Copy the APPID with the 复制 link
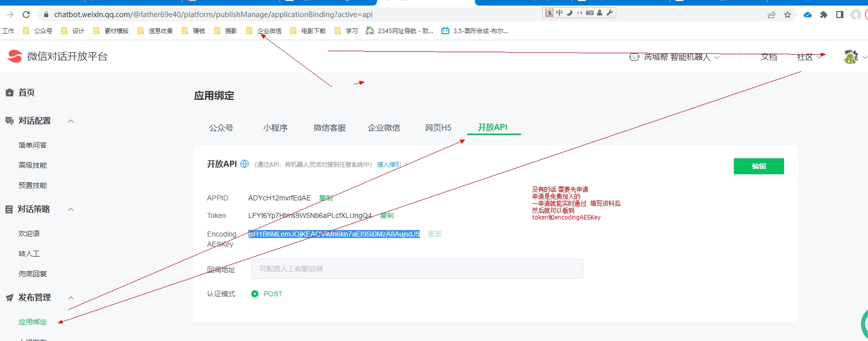868x341 pixels. [326, 198]
